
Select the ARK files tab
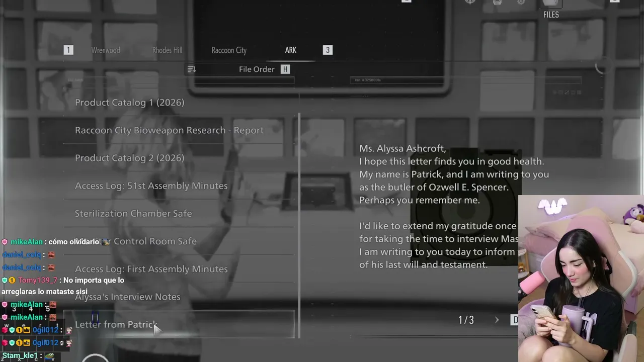pos(291,50)
